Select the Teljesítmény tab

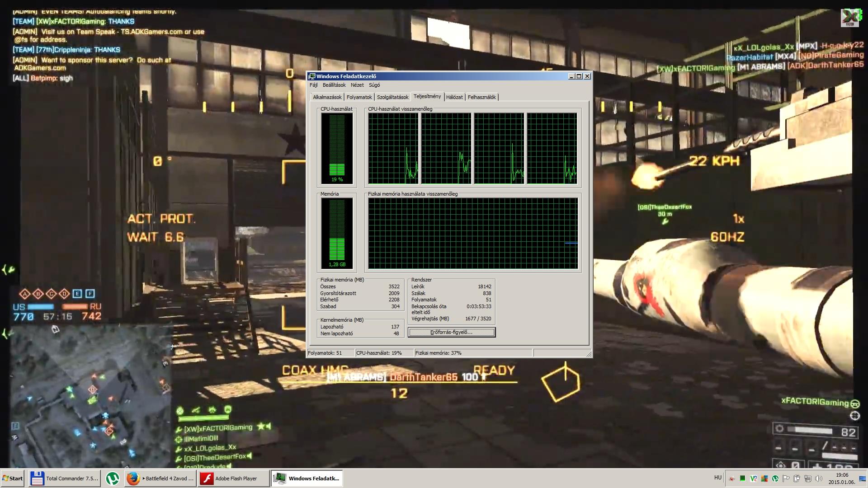coord(427,96)
